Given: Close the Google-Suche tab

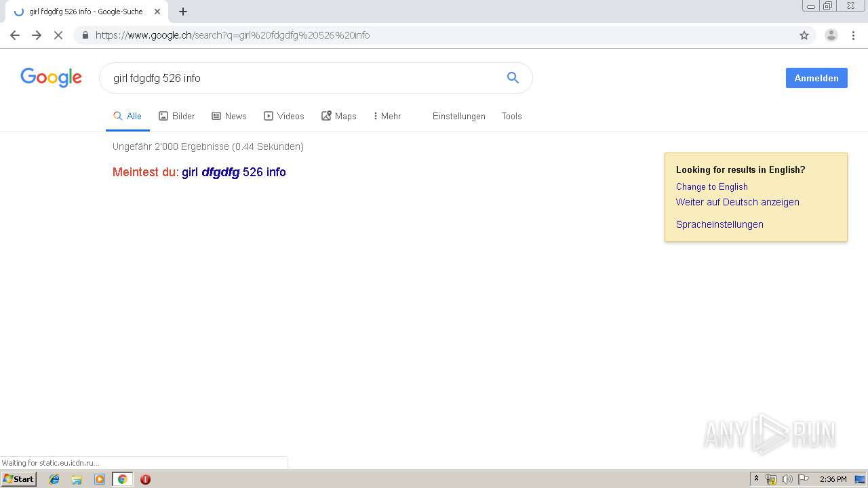Looking at the screenshot, I should point(157,12).
